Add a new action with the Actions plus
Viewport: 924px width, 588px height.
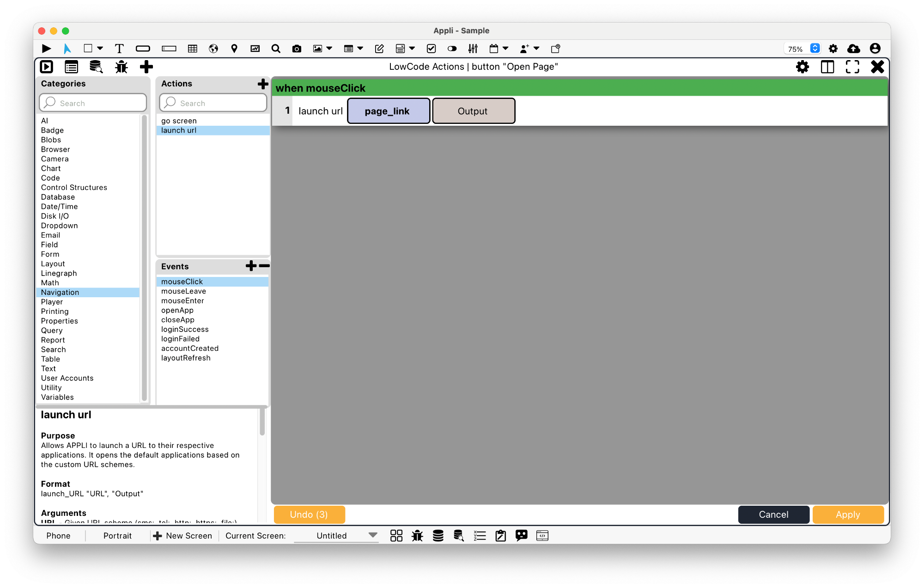[x=262, y=84]
